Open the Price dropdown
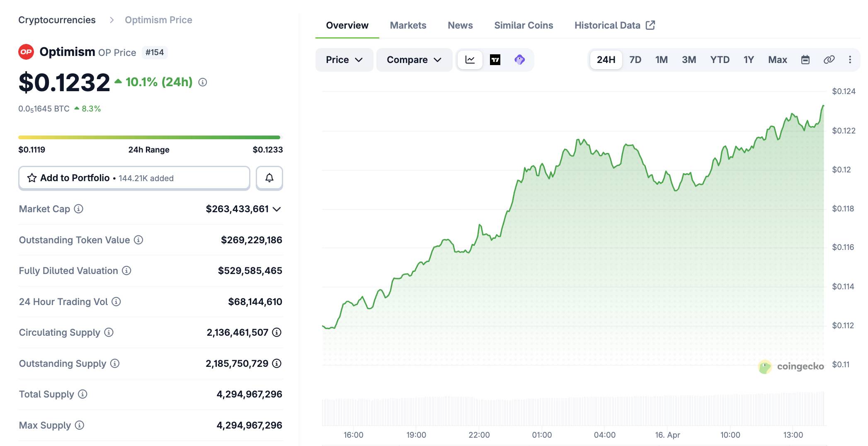The width and height of the screenshot is (868, 446). pyautogui.click(x=344, y=60)
